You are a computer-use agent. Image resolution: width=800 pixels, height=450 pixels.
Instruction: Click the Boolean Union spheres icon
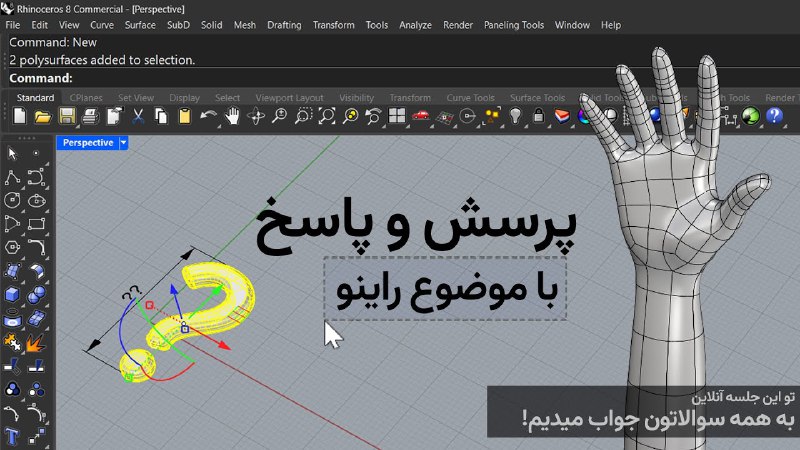coord(37,294)
